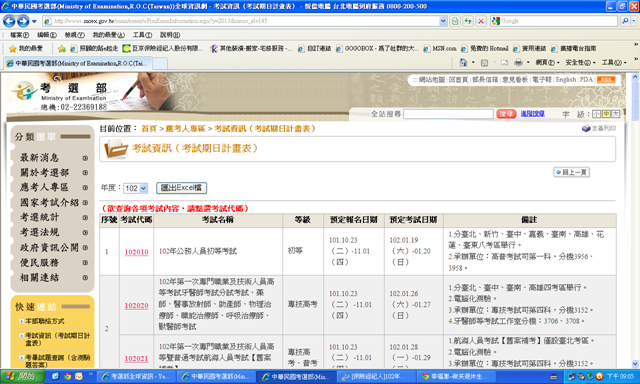The height and width of the screenshot is (384, 640).
Task: Open the 檢視(V) menu
Action: pyautogui.click(x=74, y=35)
